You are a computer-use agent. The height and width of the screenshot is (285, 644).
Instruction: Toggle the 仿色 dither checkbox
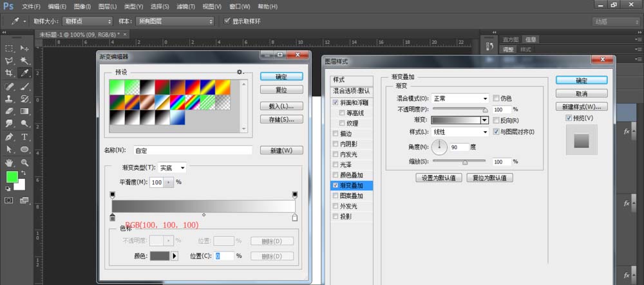[496, 98]
